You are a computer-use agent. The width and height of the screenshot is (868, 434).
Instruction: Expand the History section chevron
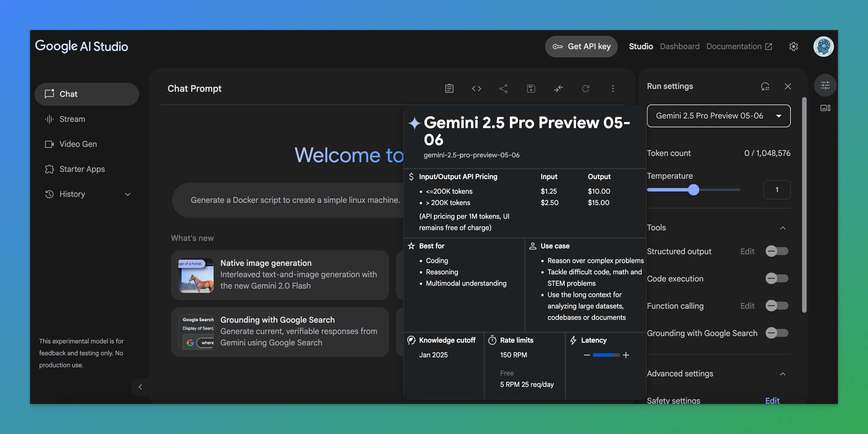click(128, 195)
